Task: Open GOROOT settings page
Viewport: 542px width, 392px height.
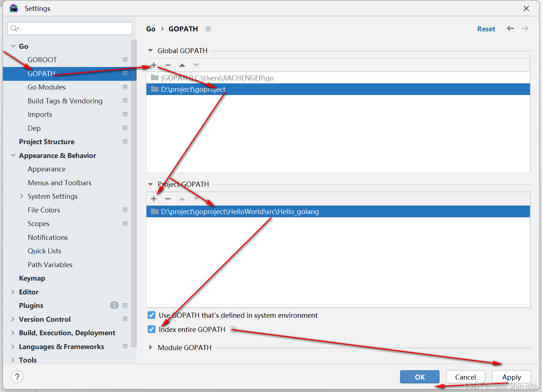Action: 42,60
